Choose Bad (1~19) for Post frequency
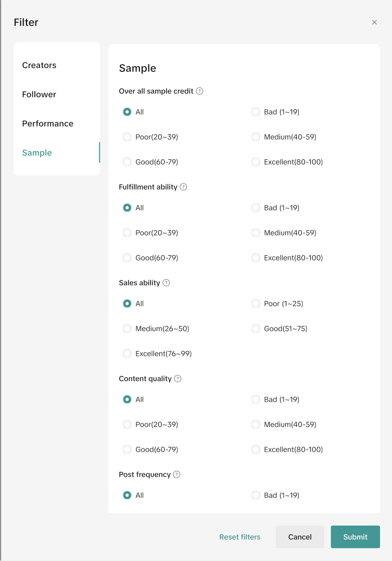The width and height of the screenshot is (392, 561). coord(256,495)
